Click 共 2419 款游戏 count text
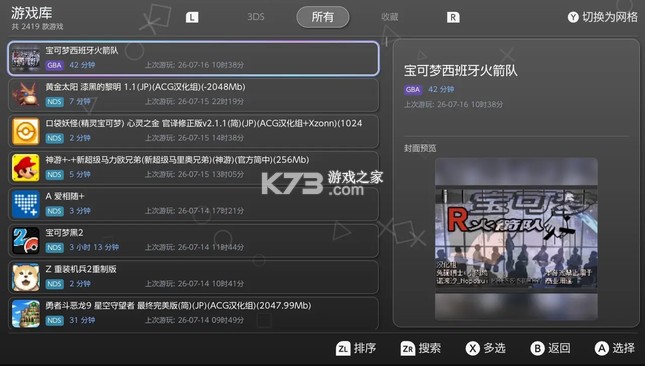The image size is (645, 366). [x=37, y=27]
